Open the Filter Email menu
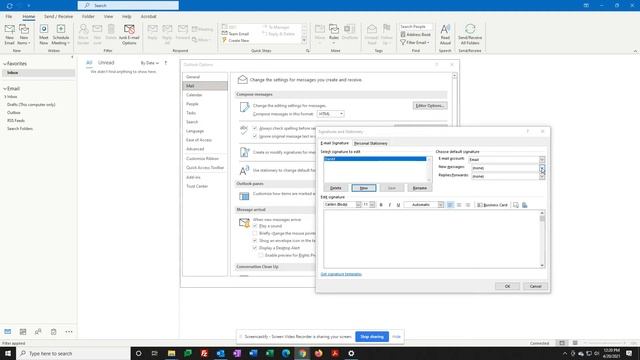Screen dimensions: 640x360 415,42
